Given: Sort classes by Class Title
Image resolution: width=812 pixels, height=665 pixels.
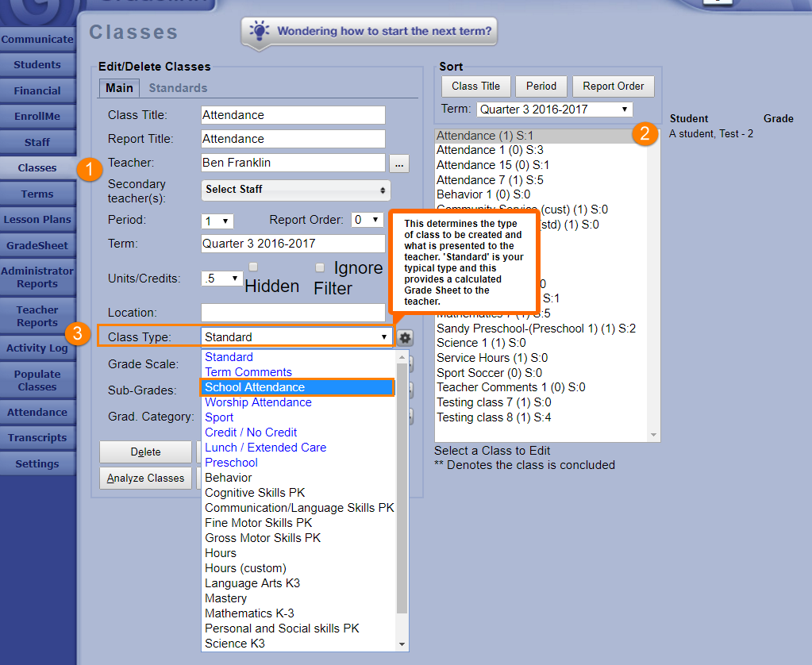Looking at the screenshot, I should point(475,86).
